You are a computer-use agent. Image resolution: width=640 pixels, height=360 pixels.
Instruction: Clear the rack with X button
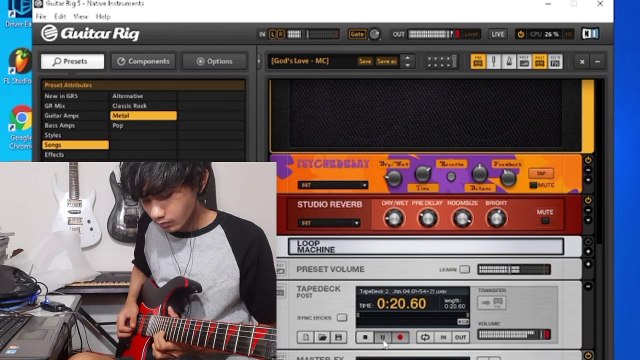582,62
